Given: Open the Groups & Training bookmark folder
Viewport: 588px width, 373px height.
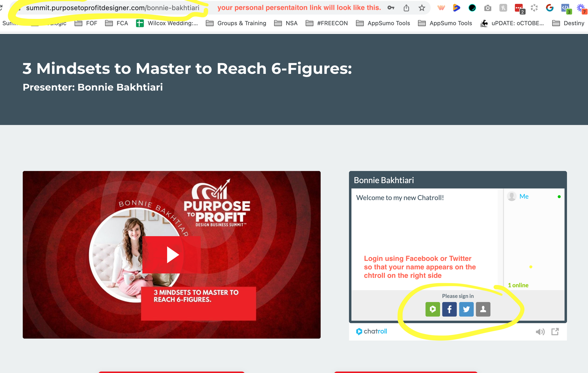Looking at the screenshot, I should [x=236, y=23].
